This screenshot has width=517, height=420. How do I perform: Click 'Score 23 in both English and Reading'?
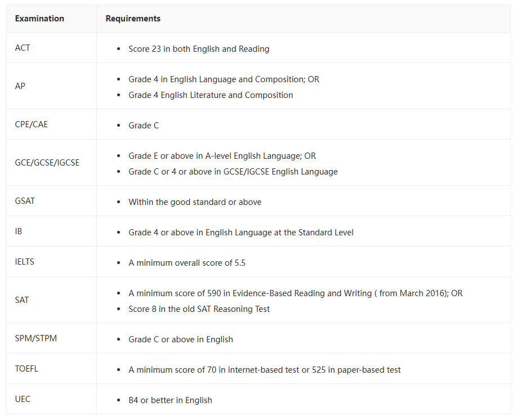pos(199,49)
